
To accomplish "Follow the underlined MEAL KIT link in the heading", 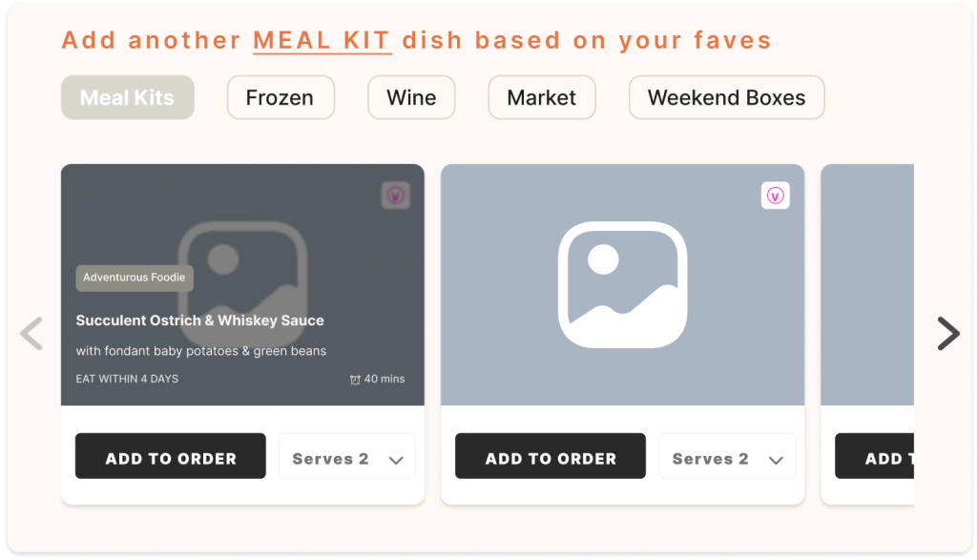I will tap(322, 41).
